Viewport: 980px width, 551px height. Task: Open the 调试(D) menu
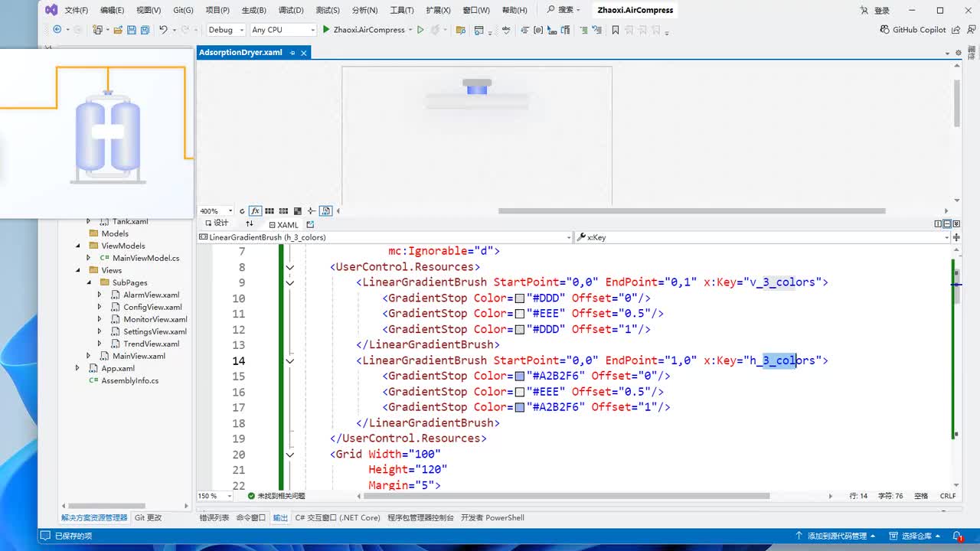point(289,10)
